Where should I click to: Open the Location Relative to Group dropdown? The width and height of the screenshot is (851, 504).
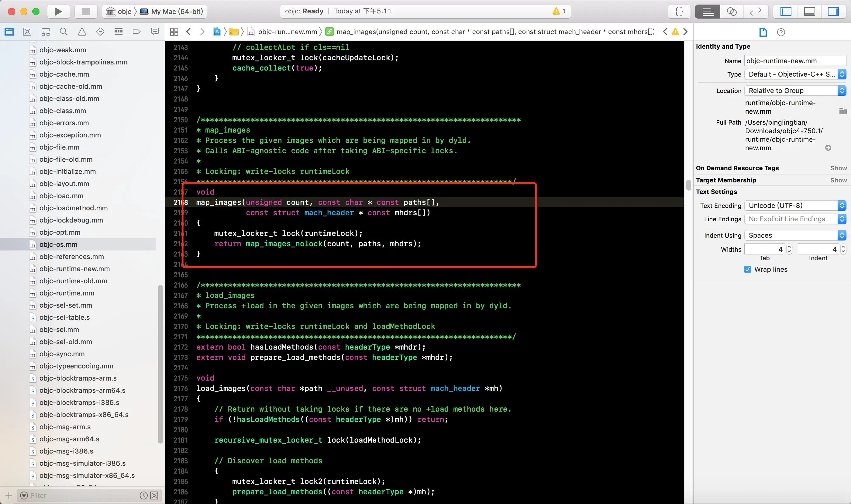click(795, 91)
